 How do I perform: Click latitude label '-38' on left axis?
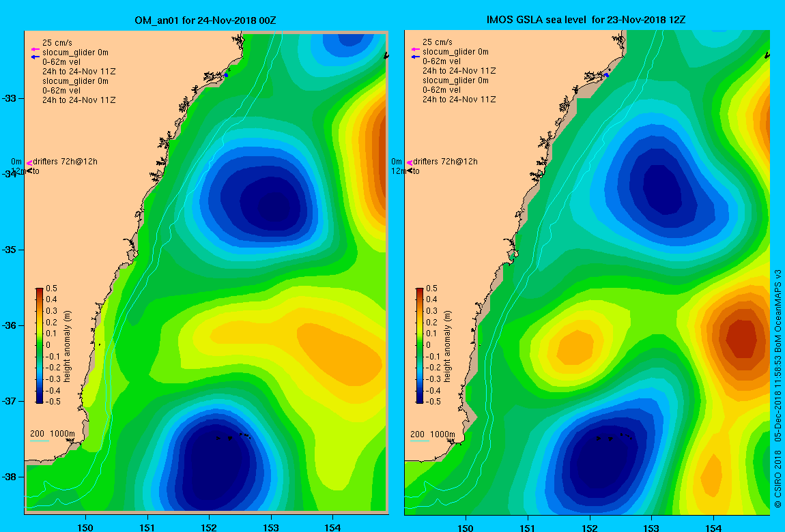9,477
